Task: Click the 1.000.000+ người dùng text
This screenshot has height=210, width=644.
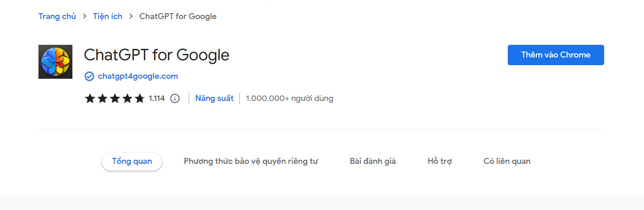Action: click(x=290, y=98)
